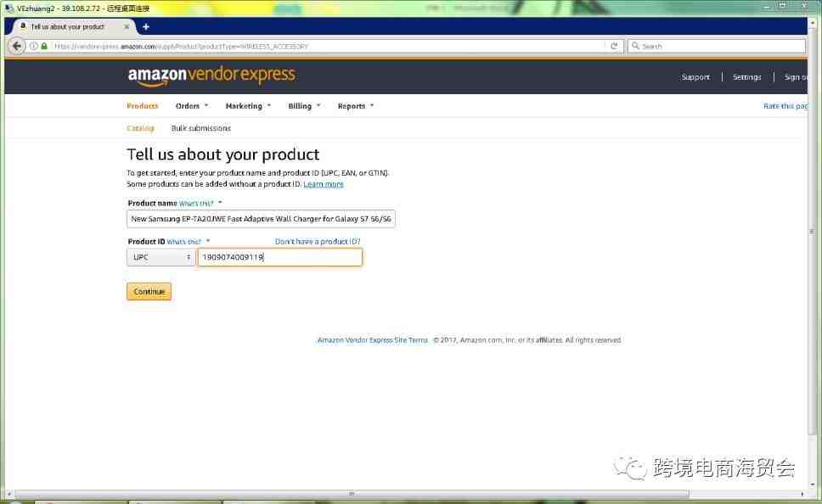
Task: Click the remote desktop window title icon
Action: 8,8
